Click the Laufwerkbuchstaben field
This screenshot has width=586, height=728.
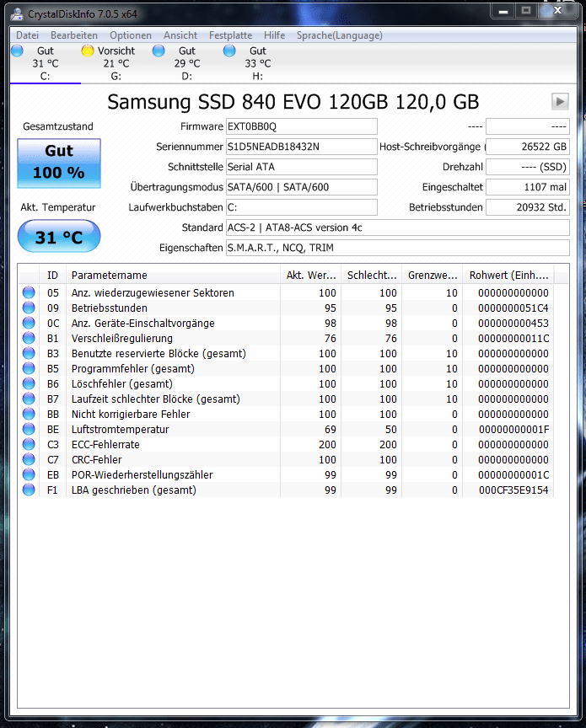pyautogui.click(x=302, y=207)
